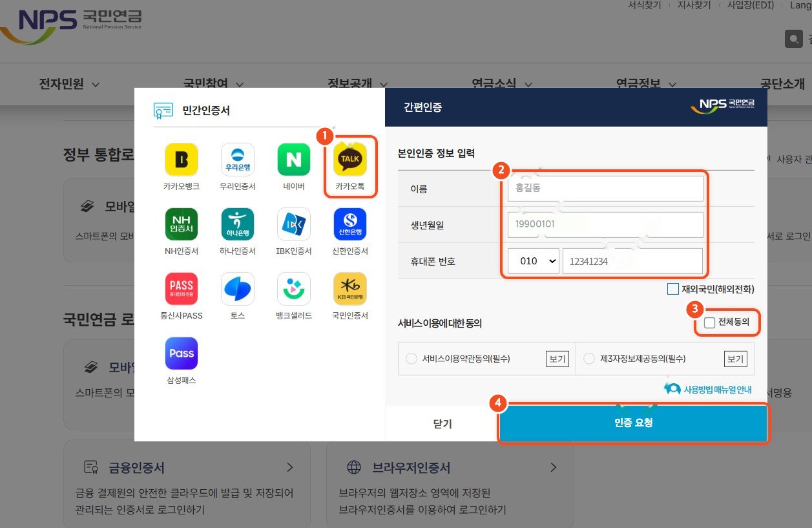
Task: Choose the KakaoTalk certificate icon
Action: (x=350, y=160)
